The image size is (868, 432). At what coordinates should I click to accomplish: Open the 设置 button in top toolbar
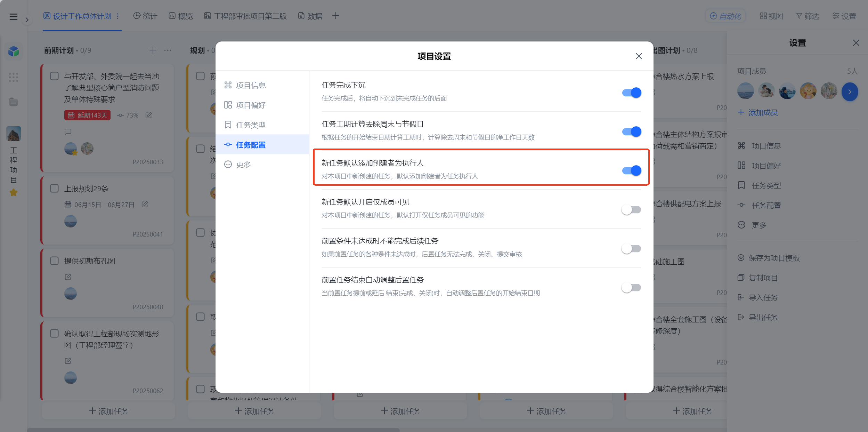(844, 16)
